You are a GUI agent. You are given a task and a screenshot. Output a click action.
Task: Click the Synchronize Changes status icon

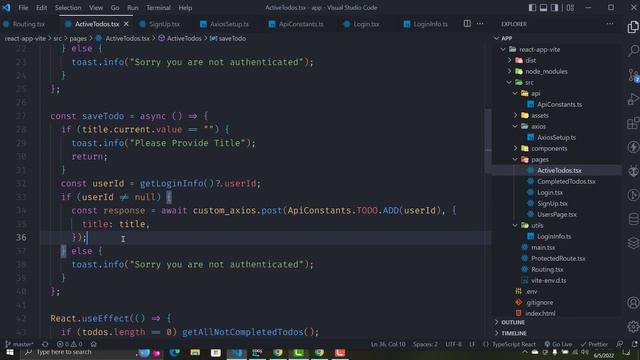coord(45,344)
